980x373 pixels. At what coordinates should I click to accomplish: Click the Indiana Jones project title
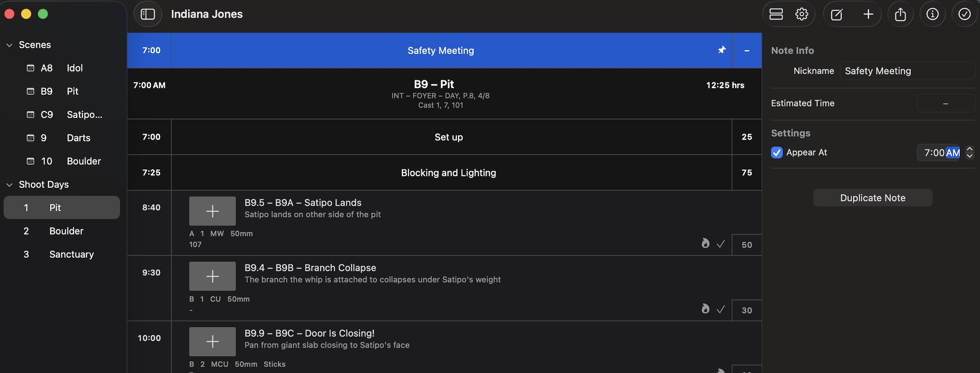click(x=207, y=14)
